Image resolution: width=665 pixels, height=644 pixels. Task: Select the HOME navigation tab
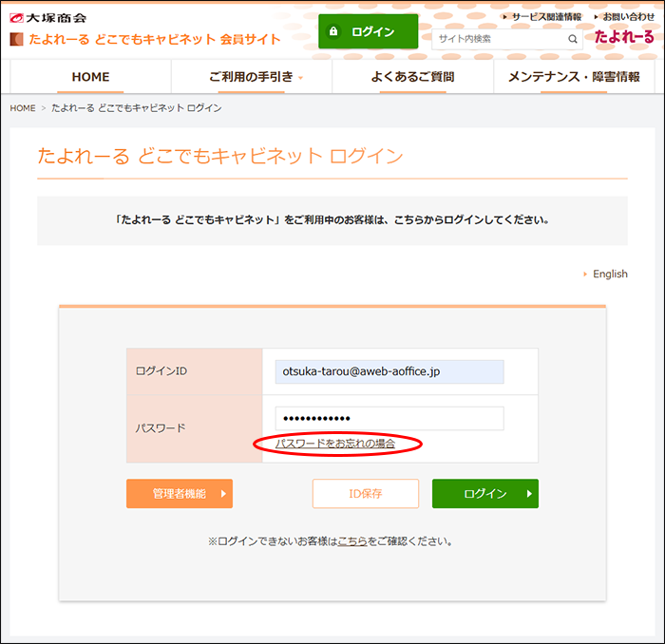pos(90,77)
